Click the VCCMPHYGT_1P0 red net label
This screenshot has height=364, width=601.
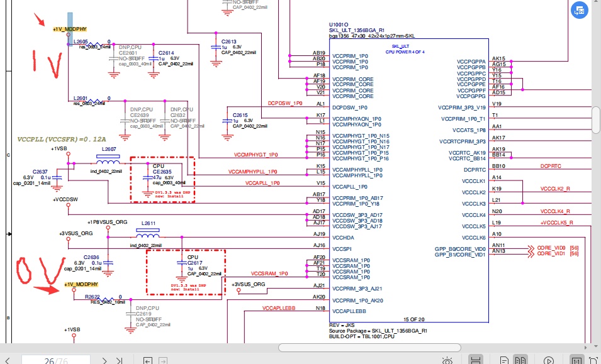tap(256, 155)
